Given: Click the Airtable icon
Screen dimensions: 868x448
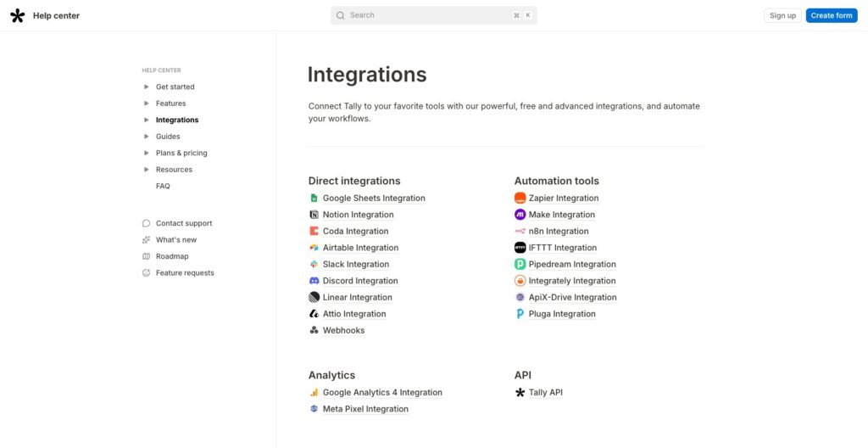Looking at the screenshot, I should coord(314,248).
